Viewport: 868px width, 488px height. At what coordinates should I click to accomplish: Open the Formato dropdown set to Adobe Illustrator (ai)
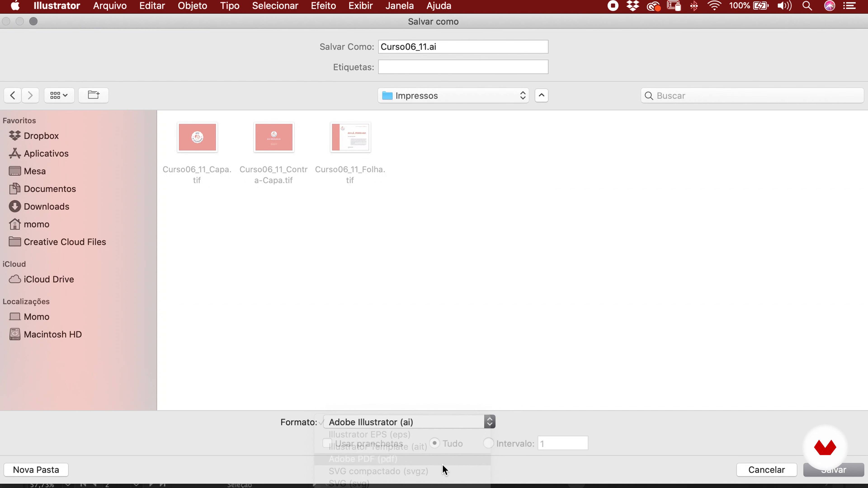coord(409,422)
